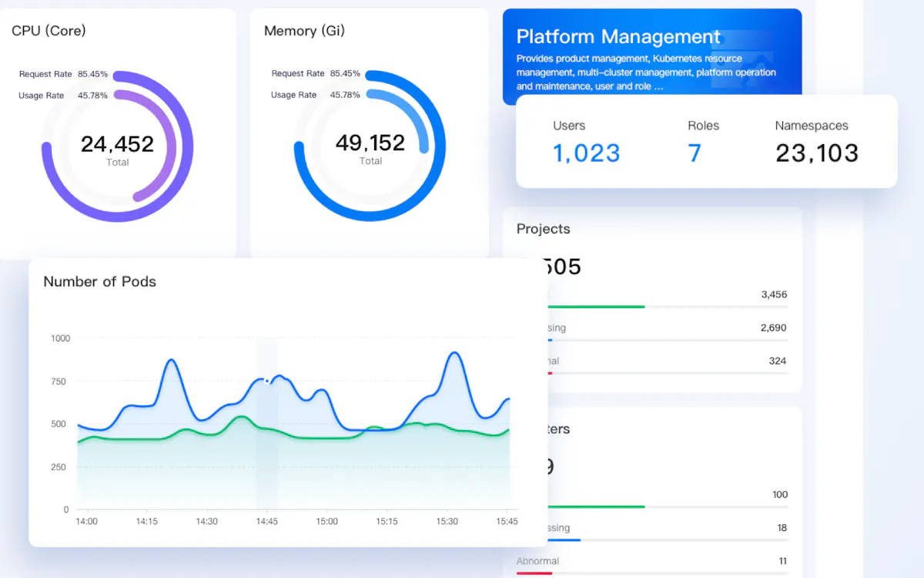Click the CPU total value 24,452
Image resolution: width=924 pixels, height=578 pixels.
click(117, 144)
